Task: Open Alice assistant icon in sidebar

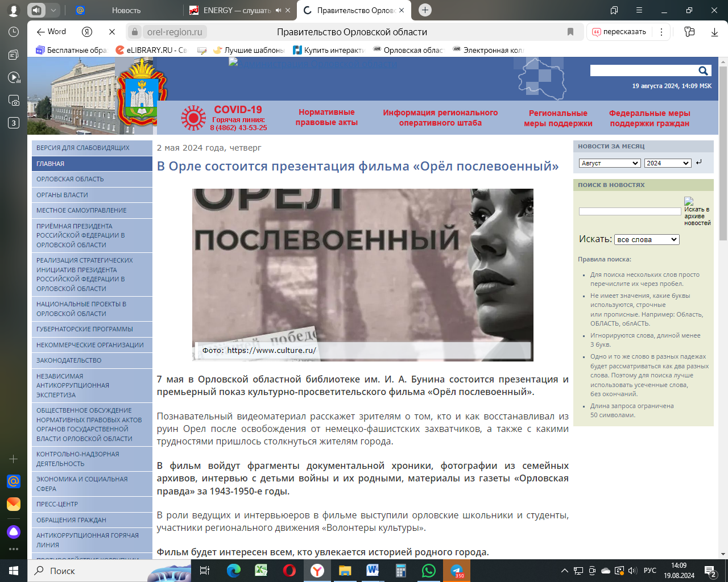Action: 14,532
